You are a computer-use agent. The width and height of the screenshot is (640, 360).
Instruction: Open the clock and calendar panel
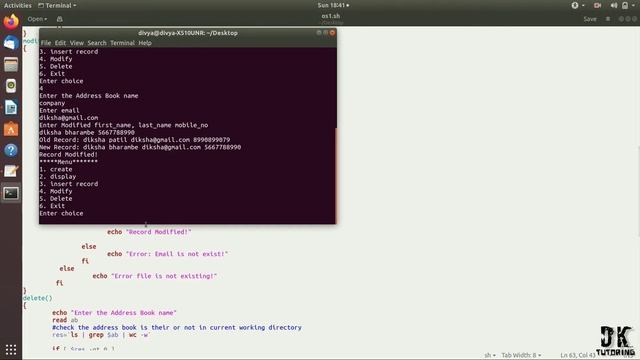(333, 5)
